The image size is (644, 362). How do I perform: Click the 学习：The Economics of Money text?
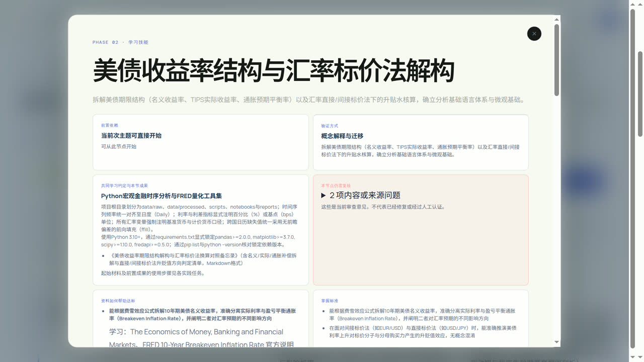pyautogui.click(x=201, y=338)
